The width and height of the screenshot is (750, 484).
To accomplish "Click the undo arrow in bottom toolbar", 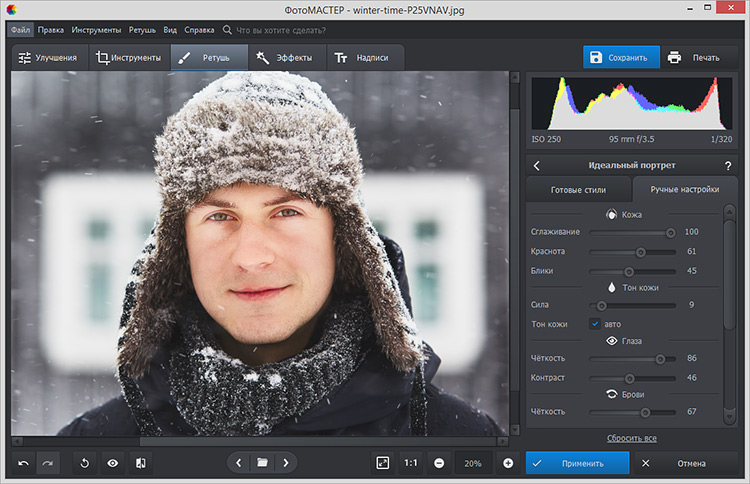I will pyautogui.click(x=23, y=463).
